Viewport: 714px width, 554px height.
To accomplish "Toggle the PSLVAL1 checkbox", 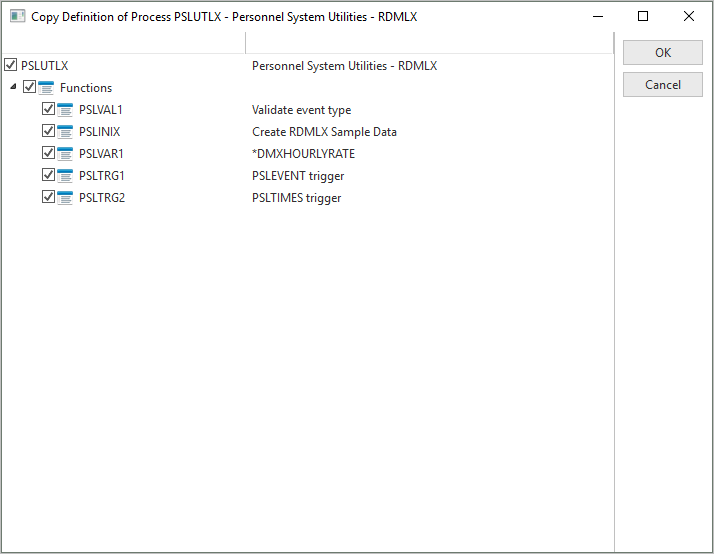I will point(48,109).
